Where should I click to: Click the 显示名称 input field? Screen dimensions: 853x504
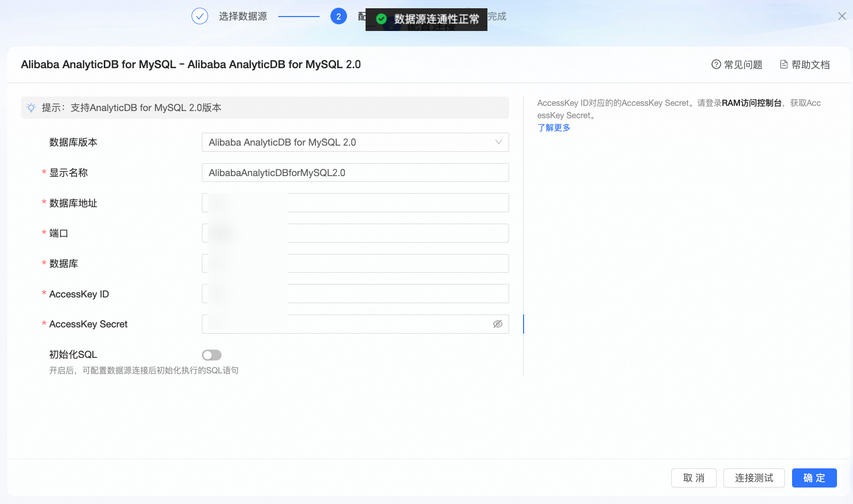click(355, 172)
